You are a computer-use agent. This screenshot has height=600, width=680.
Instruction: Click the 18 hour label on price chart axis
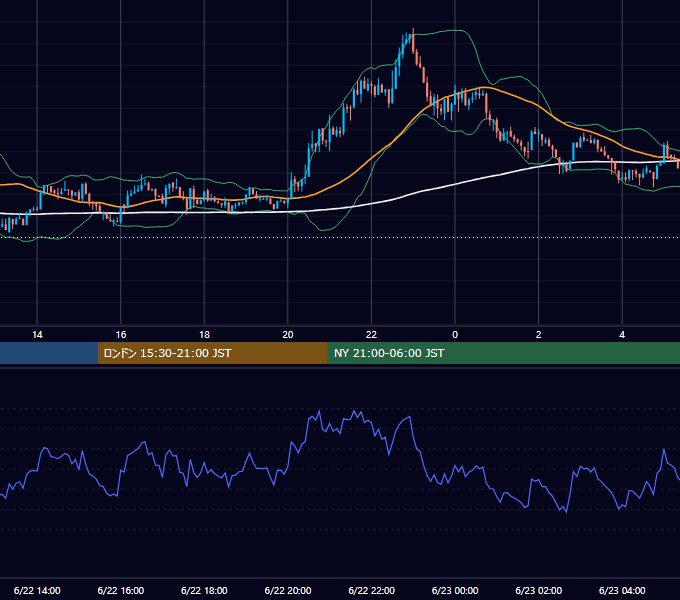click(x=204, y=335)
